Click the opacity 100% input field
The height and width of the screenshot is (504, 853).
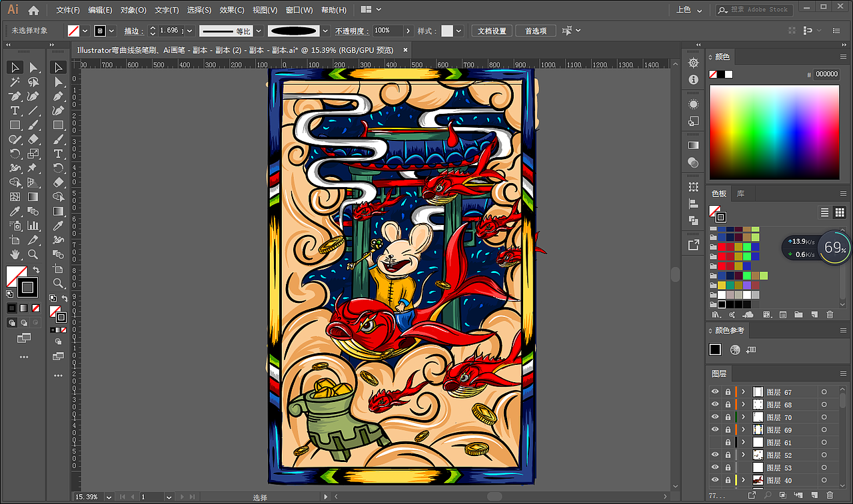(388, 31)
